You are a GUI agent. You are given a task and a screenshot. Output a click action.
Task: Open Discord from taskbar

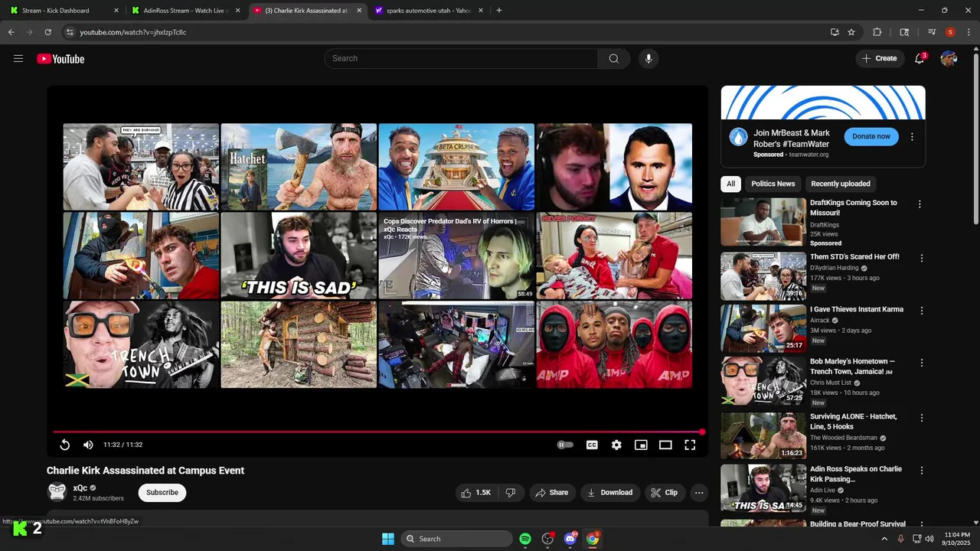tap(570, 539)
